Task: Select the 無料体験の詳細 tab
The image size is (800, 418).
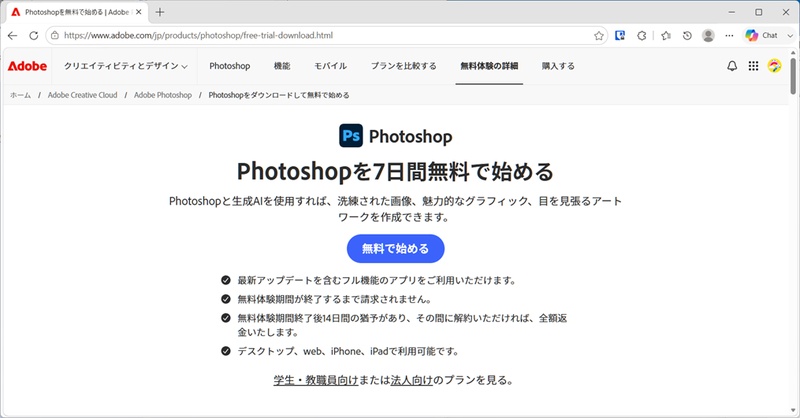Action: 489,66
